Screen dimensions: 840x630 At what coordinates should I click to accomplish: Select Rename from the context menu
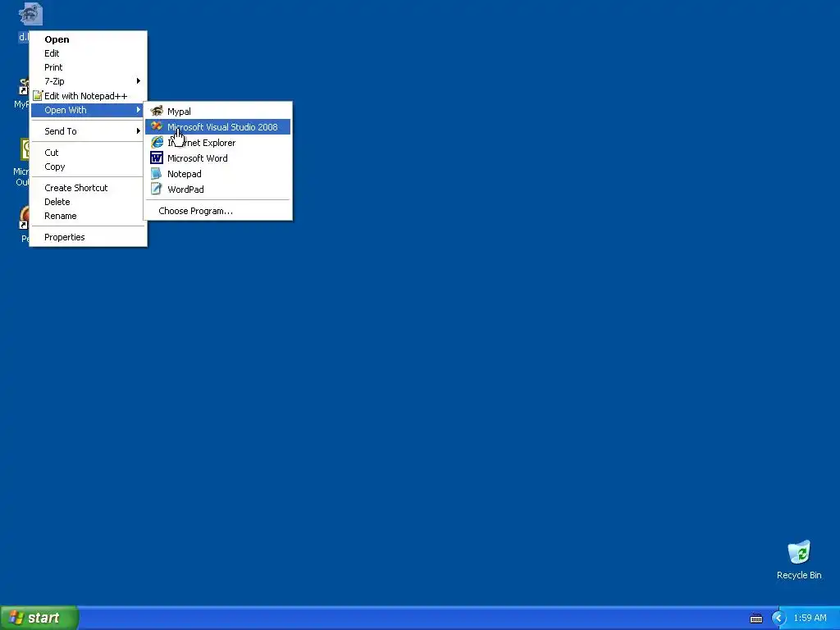click(x=88, y=216)
